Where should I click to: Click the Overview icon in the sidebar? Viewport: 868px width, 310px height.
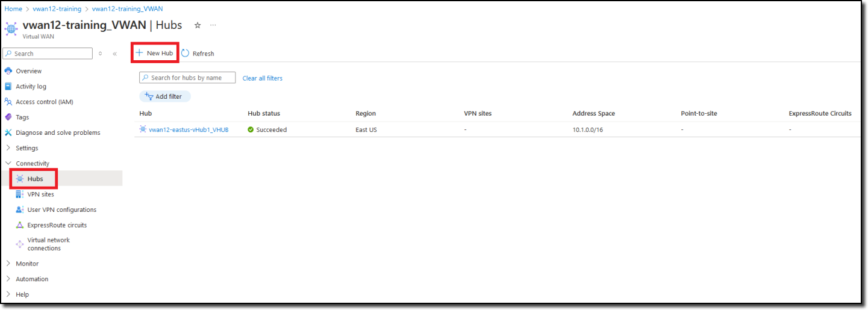click(8, 71)
